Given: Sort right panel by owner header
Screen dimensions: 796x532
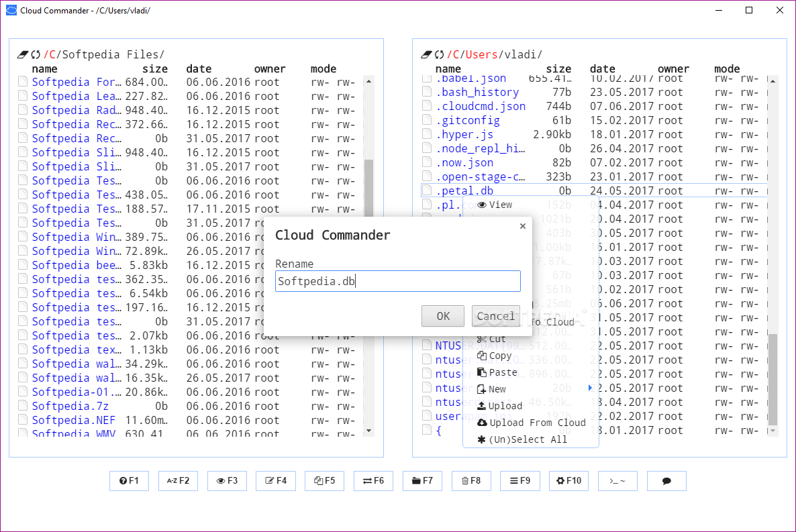Looking at the screenshot, I should click(673, 68).
